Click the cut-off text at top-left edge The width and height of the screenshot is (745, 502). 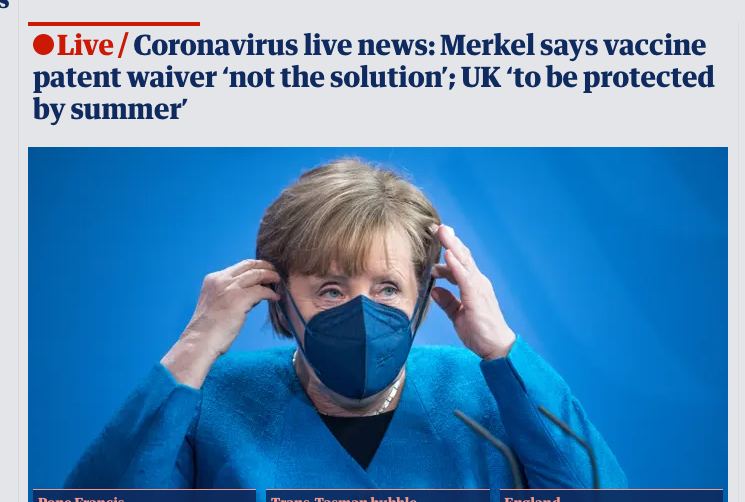(x=4, y=4)
